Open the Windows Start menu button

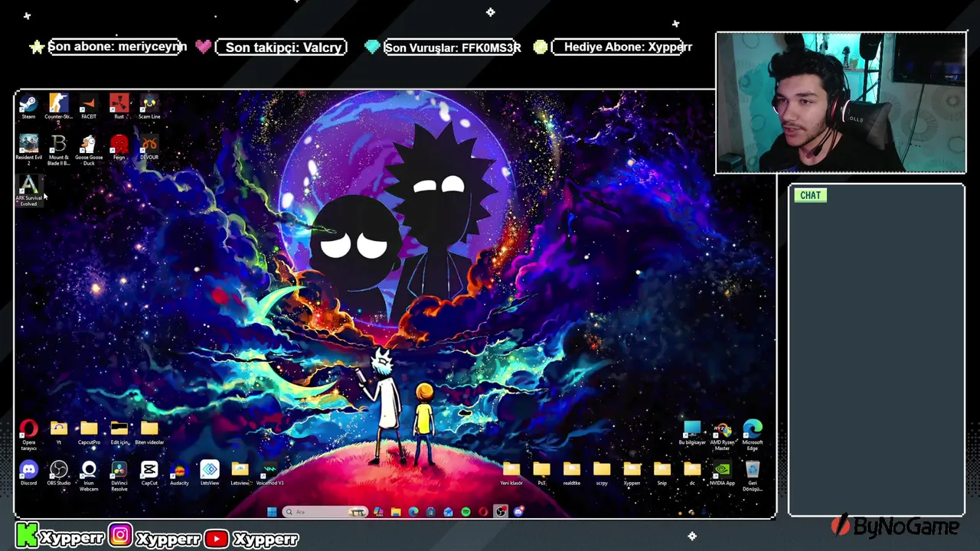[x=272, y=511]
